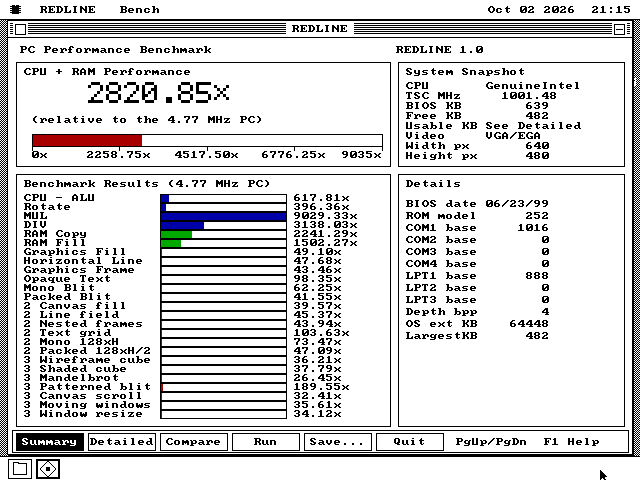This screenshot has width=640, height=480.
Task: Click the ROM model 252 row
Action: click(x=477, y=216)
